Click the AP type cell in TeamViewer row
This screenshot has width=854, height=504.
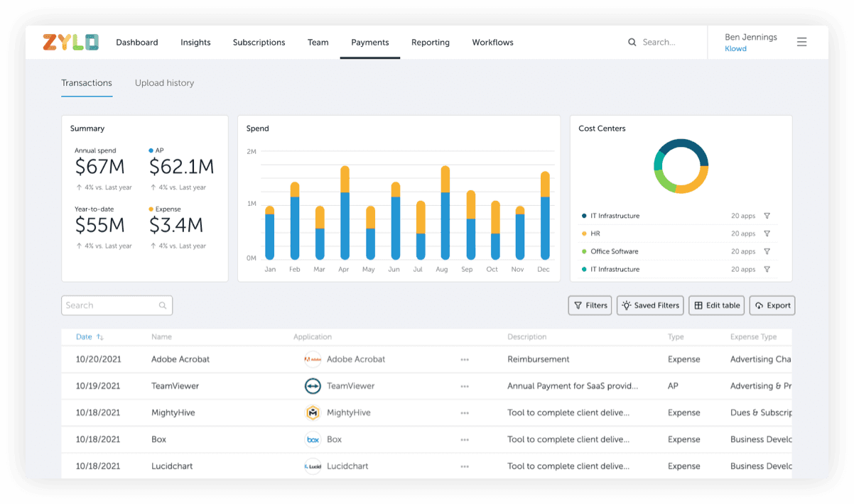click(x=674, y=386)
